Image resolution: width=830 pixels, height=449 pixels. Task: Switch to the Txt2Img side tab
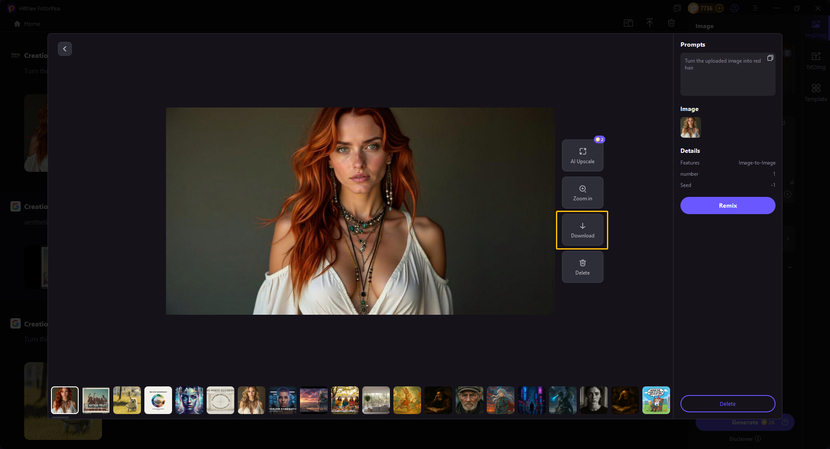(x=816, y=60)
